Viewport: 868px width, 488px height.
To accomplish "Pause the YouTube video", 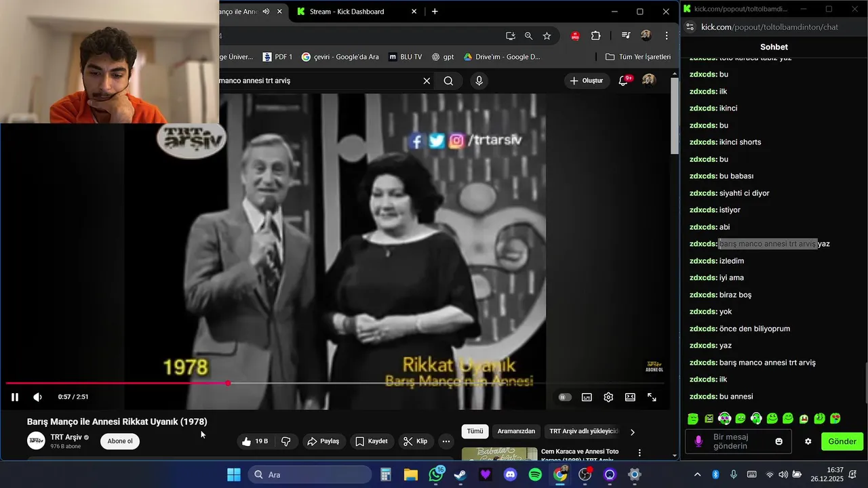I will click(x=15, y=397).
